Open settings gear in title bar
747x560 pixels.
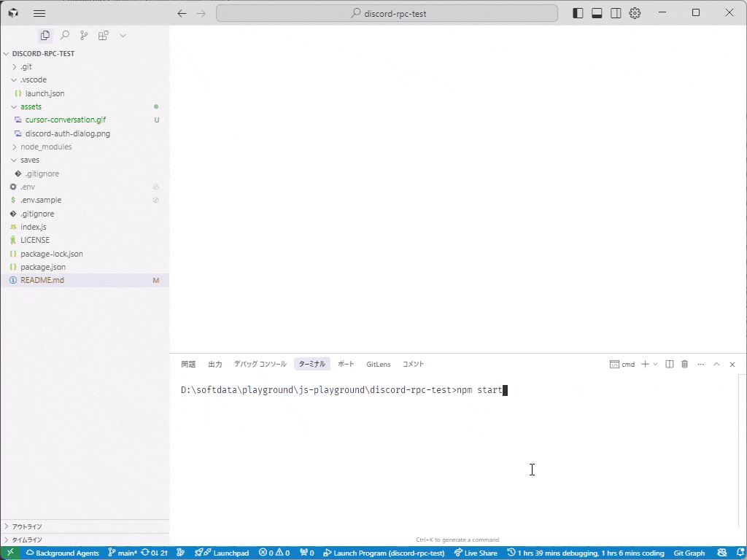click(635, 13)
